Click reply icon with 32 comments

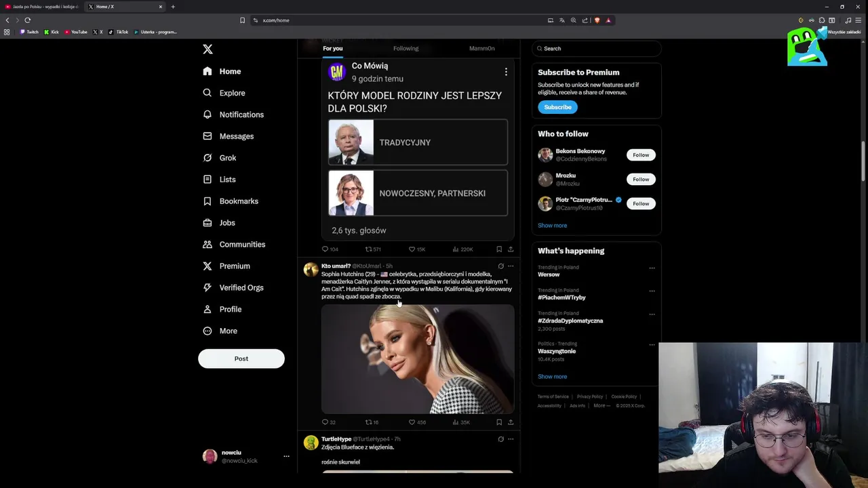click(325, 422)
